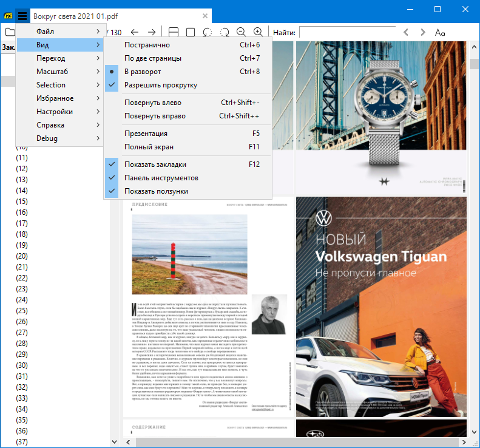Find previous search match arrow
Viewport: 480px width, 448px height.
click(x=406, y=32)
